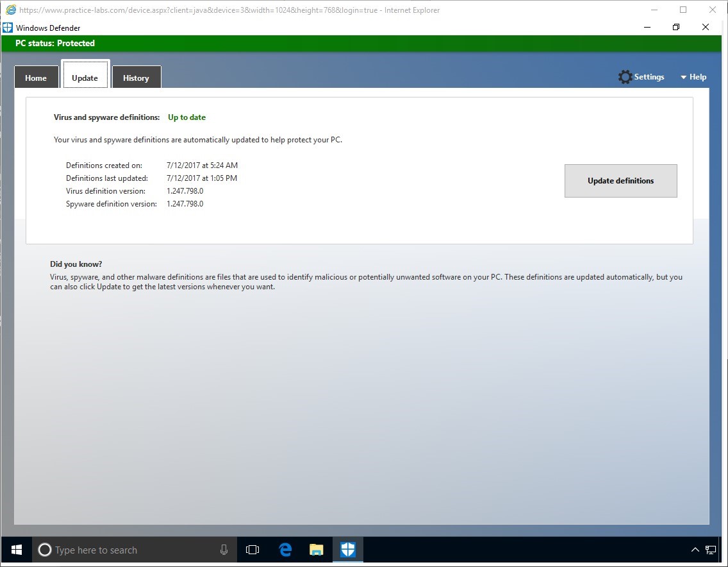728x567 pixels.
Task: Open File Explorer from the taskbar
Action: click(x=317, y=550)
